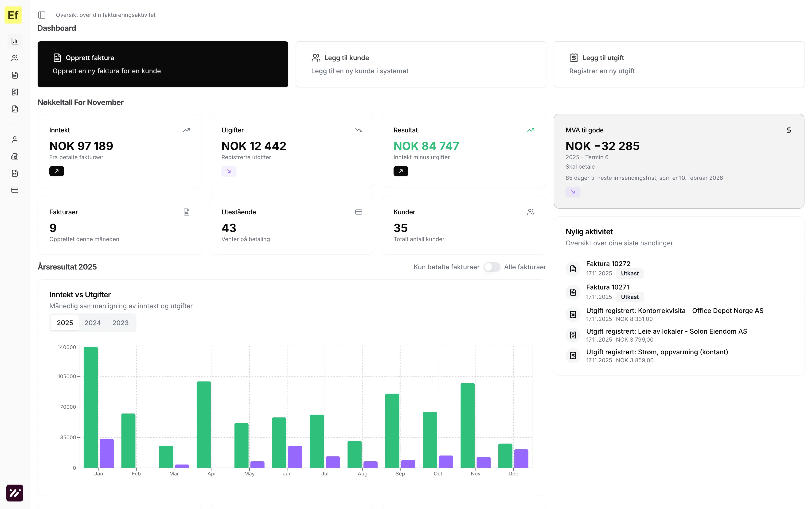Open the purple arrow under Utgifter
The image size is (812, 509).
229,171
